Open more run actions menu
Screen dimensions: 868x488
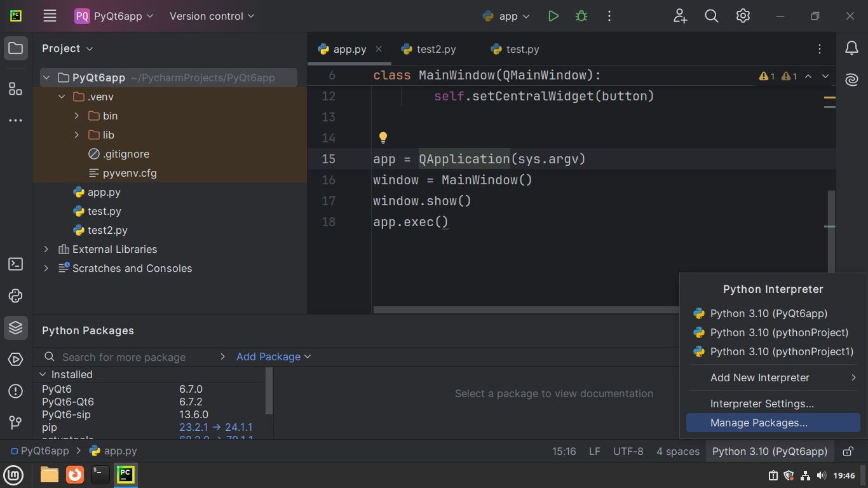(609, 16)
